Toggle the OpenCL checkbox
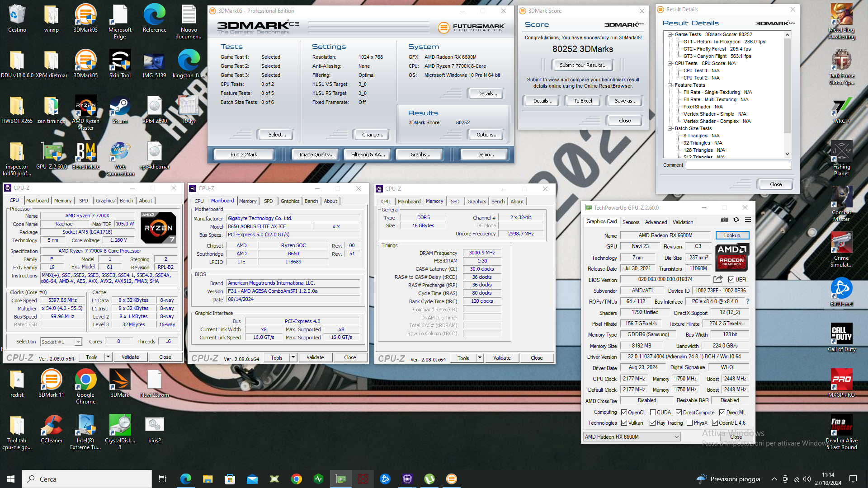 (624, 413)
